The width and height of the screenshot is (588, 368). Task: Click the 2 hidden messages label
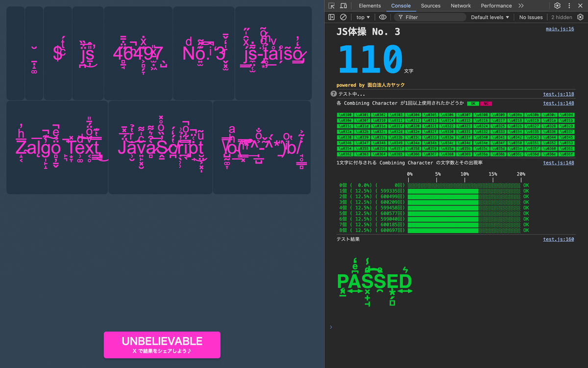[562, 17]
